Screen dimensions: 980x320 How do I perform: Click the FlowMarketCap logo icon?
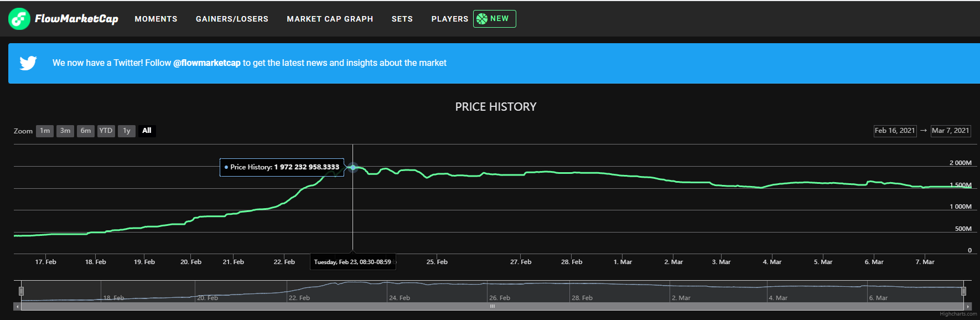[x=19, y=19]
